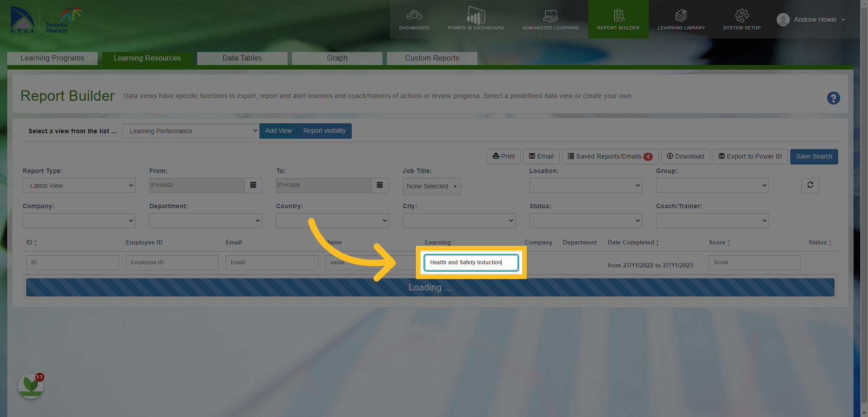Image resolution: width=868 pixels, height=417 pixels.
Task: Click the blue help question mark icon
Action: pyautogui.click(x=833, y=98)
